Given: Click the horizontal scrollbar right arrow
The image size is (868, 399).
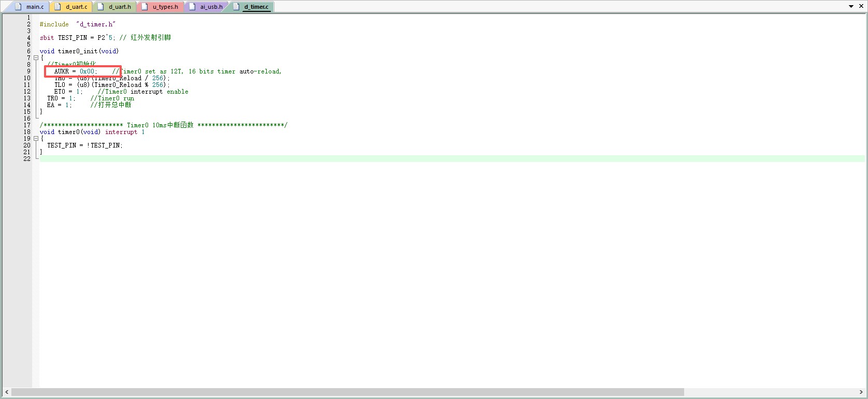Looking at the screenshot, I should 861,392.
